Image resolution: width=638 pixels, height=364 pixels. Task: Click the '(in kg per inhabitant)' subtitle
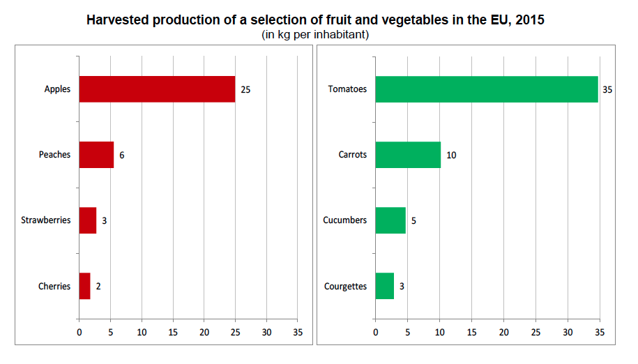(315, 34)
